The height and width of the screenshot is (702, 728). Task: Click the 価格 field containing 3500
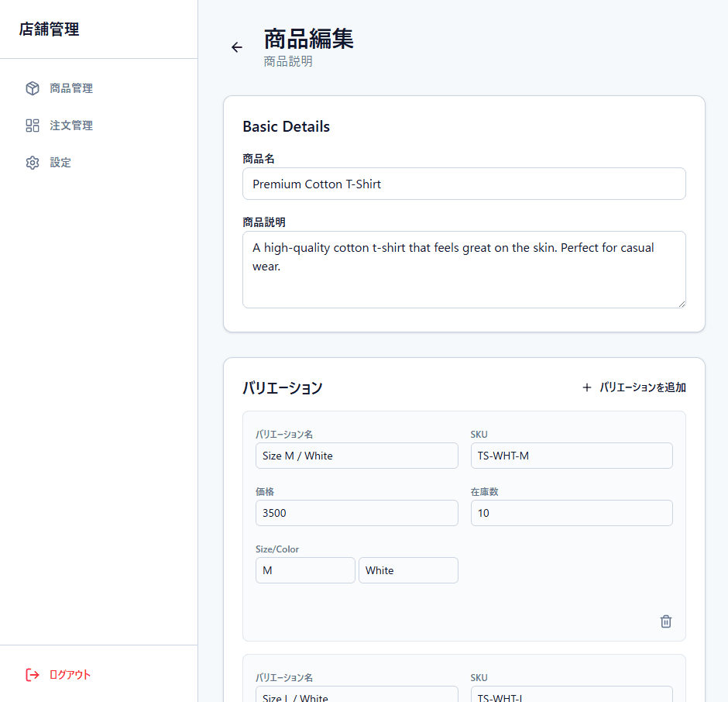tap(357, 513)
